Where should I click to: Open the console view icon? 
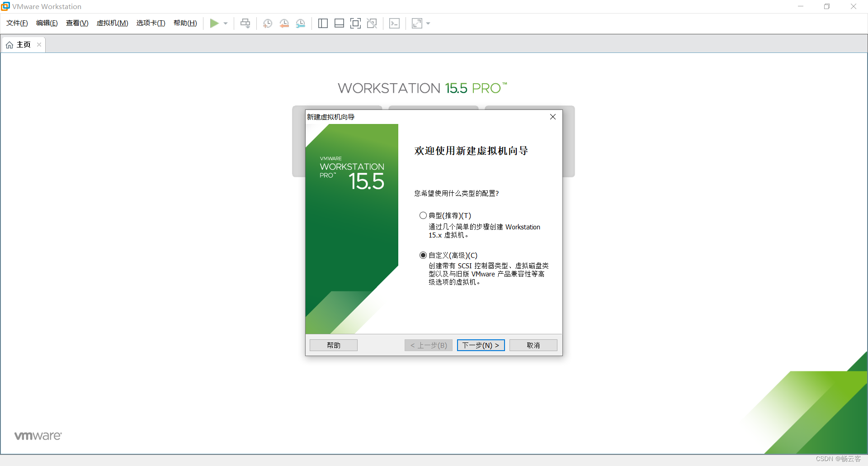394,24
